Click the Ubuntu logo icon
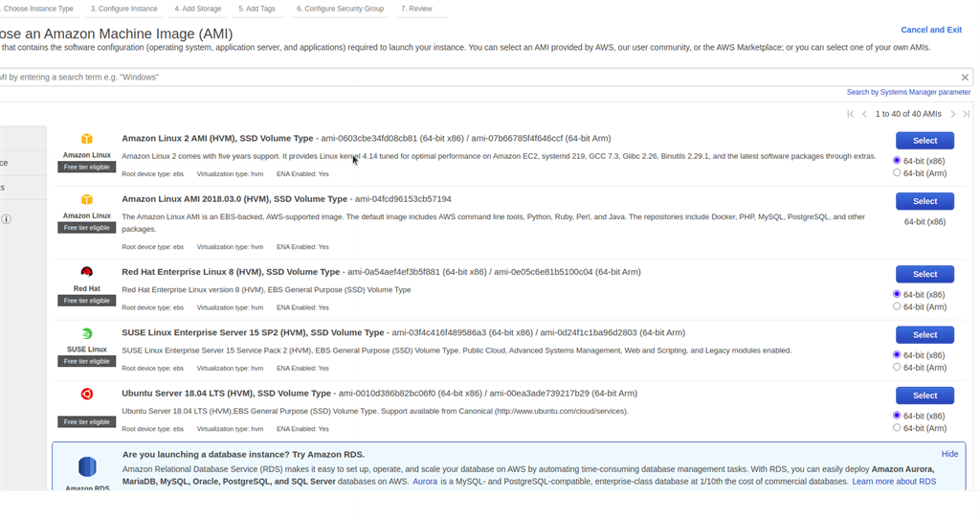 [87, 394]
